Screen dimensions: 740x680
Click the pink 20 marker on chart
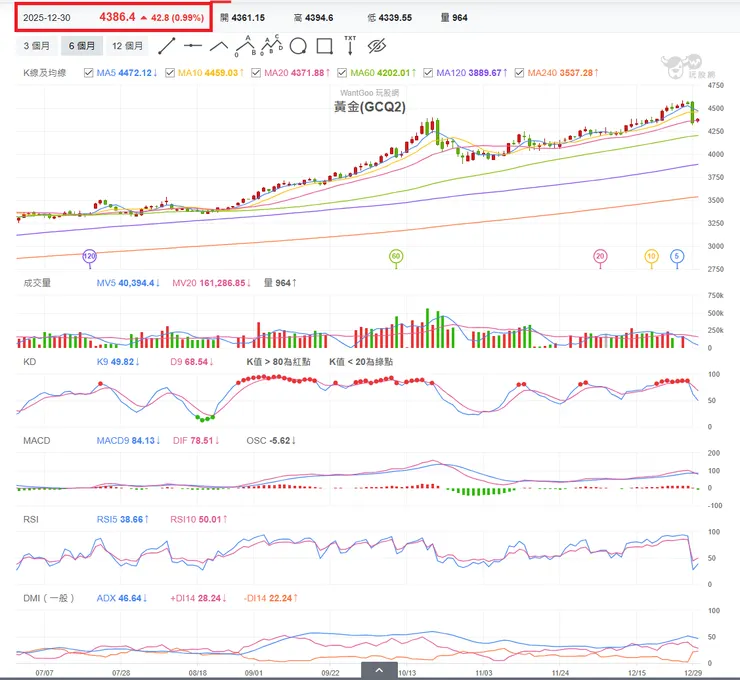600,256
